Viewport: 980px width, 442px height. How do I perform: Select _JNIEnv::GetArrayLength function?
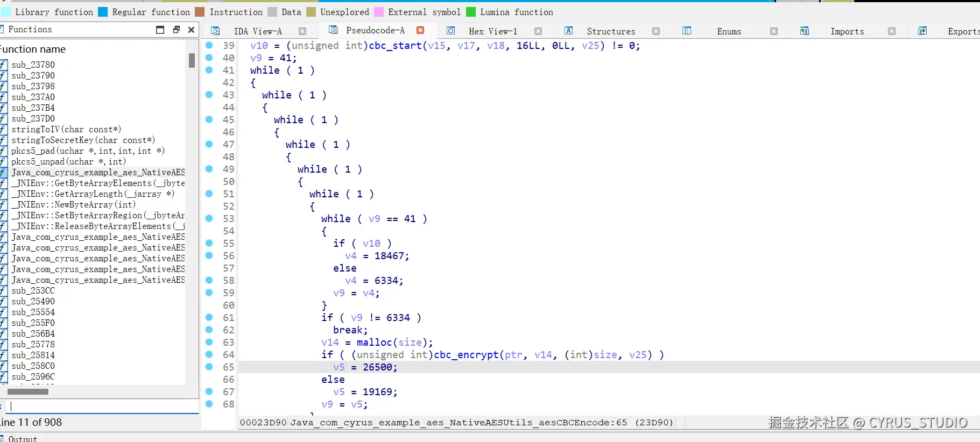coord(93,194)
